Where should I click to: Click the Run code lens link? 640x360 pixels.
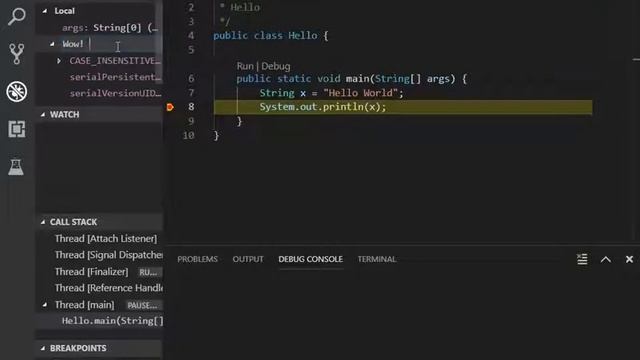tap(245, 66)
